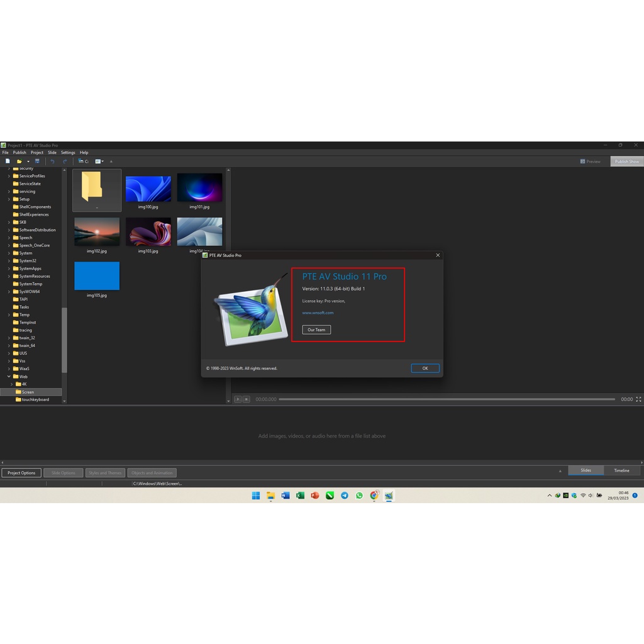Click the Our Team button
This screenshot has height=644, width=644.
(316, 330)
